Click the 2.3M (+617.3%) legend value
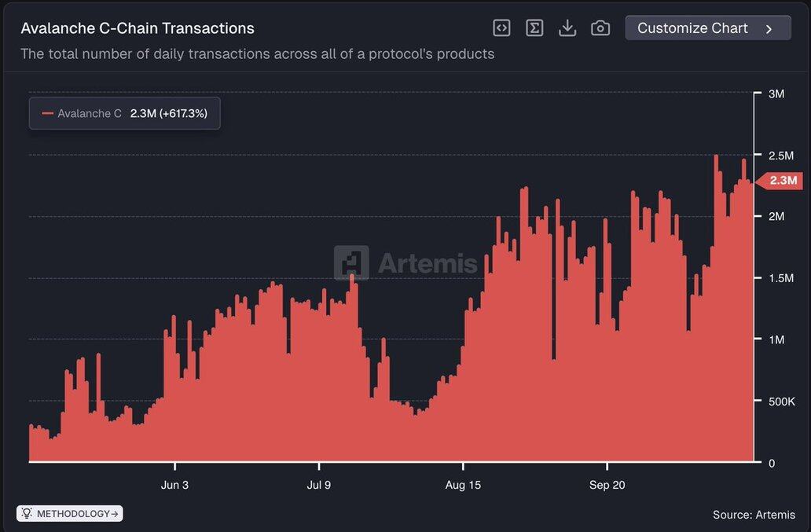811x532 pixels. click(x=168, y=113)
